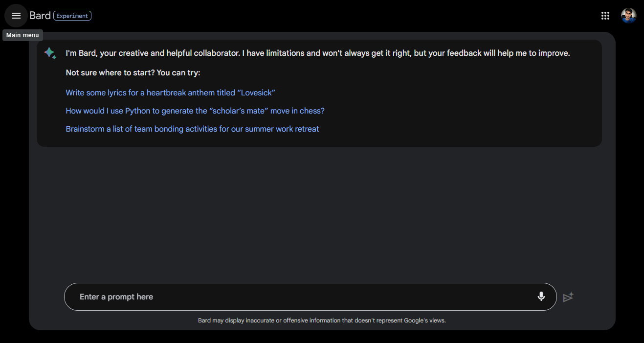
Task: Click the "Main menu" tooltip label
Action: pos(22,35)
